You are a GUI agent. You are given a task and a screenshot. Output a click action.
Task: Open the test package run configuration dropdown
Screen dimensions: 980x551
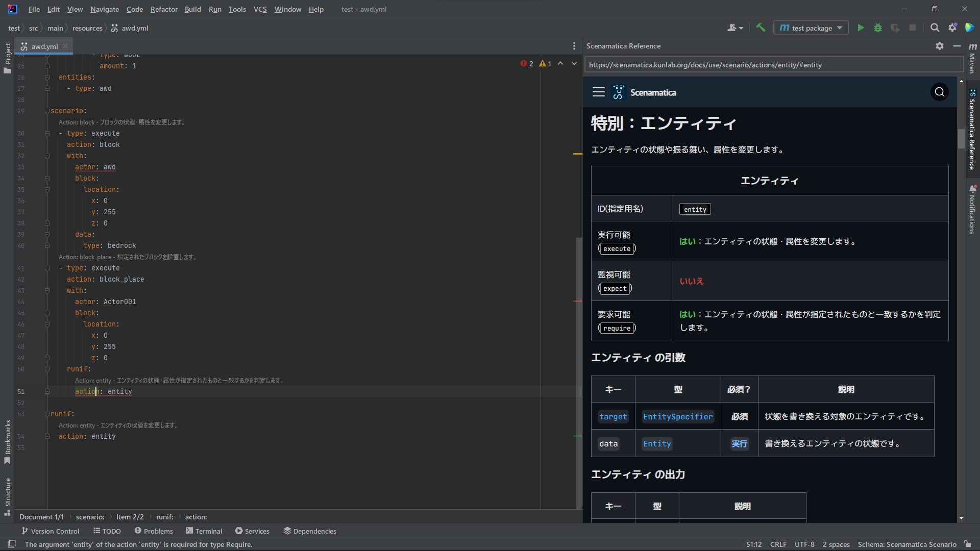click(811, 28)
